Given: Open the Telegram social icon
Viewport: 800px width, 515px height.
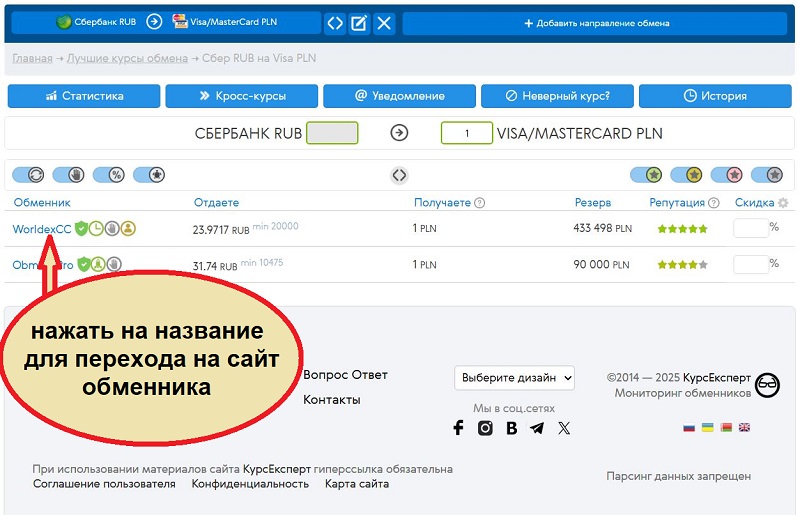Looking at the screenshot, I should 537,428.
